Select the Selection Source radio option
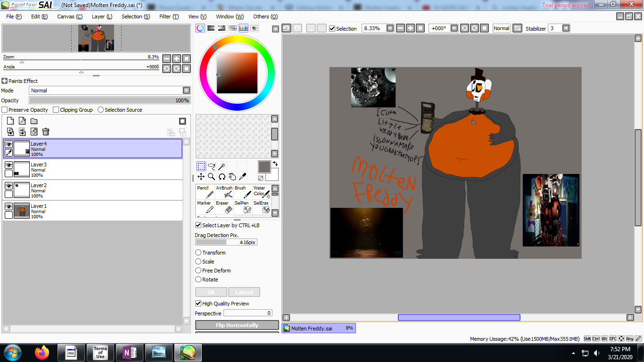 click(x=100, y=110)
